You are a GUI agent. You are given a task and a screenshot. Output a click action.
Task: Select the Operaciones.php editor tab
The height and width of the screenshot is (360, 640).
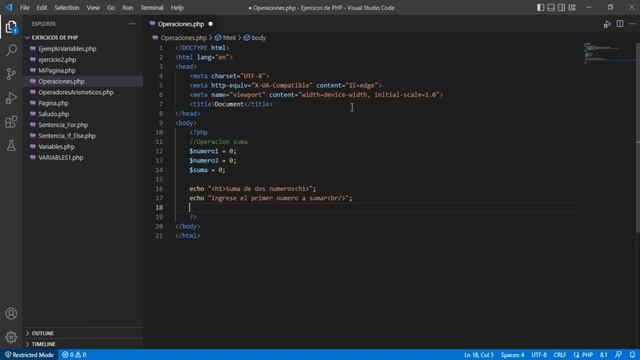point(181,24)
